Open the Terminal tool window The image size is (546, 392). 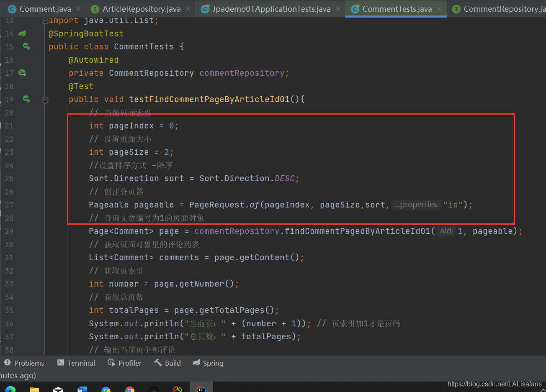pyautogui.click(x=76, y=363)
